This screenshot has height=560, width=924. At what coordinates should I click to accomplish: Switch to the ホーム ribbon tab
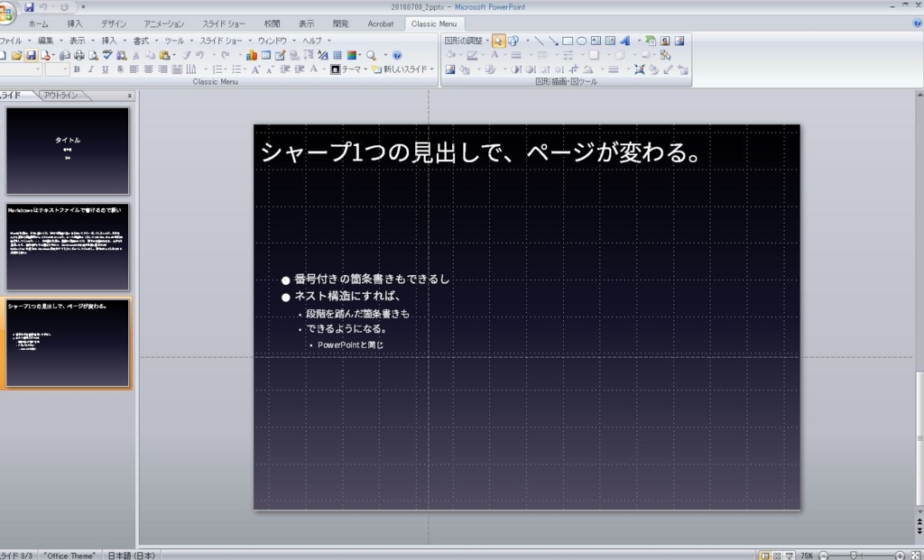click(38, 23)
